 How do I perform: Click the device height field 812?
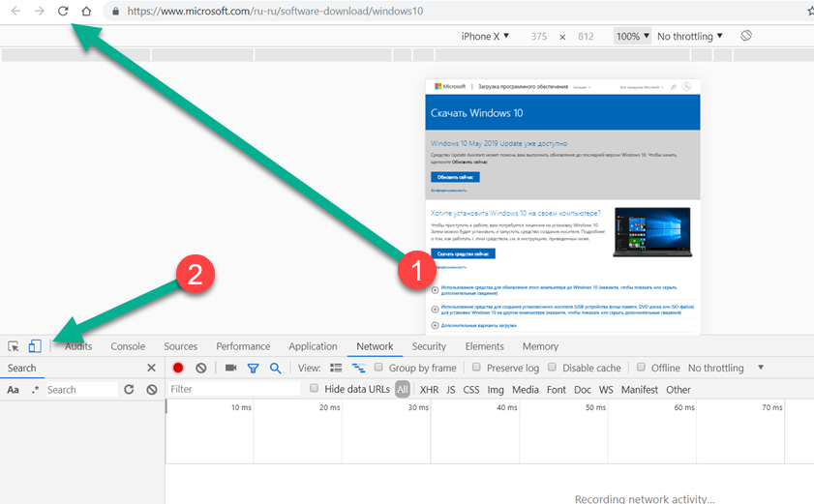tap(586, 37)
